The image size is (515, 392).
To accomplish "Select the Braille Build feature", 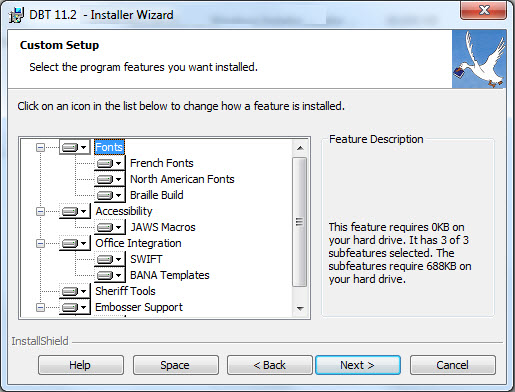I will coord(157,195).
